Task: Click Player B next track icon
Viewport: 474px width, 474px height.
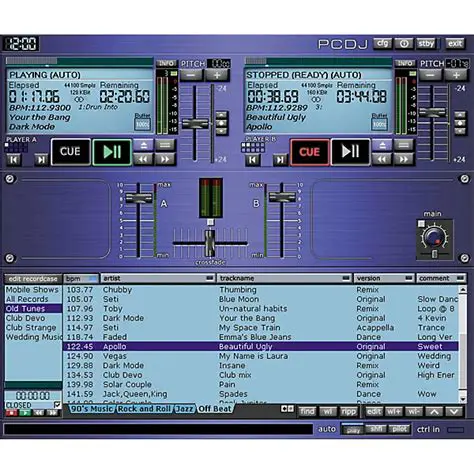Action: 280,160
